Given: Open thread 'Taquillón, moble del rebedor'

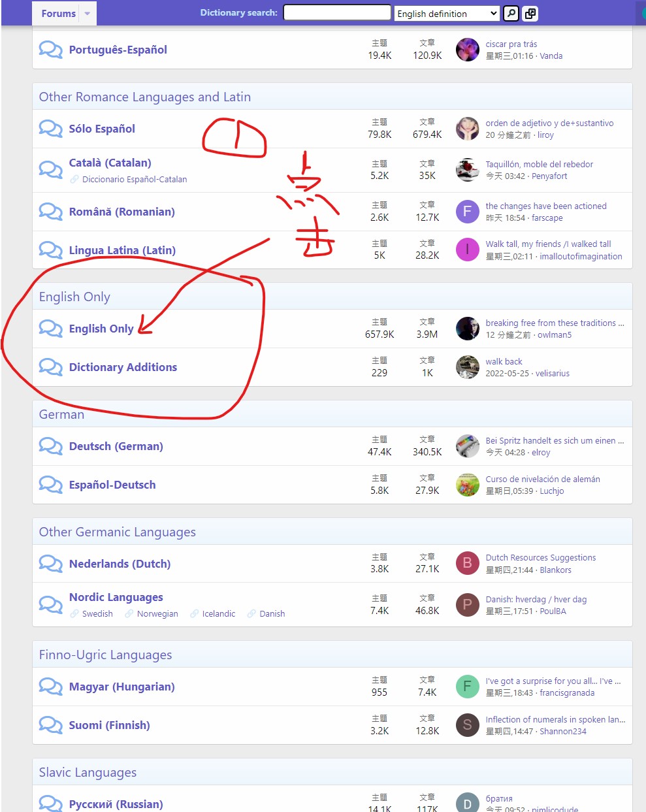Looking at the screenshot, I should coord(540,164).
